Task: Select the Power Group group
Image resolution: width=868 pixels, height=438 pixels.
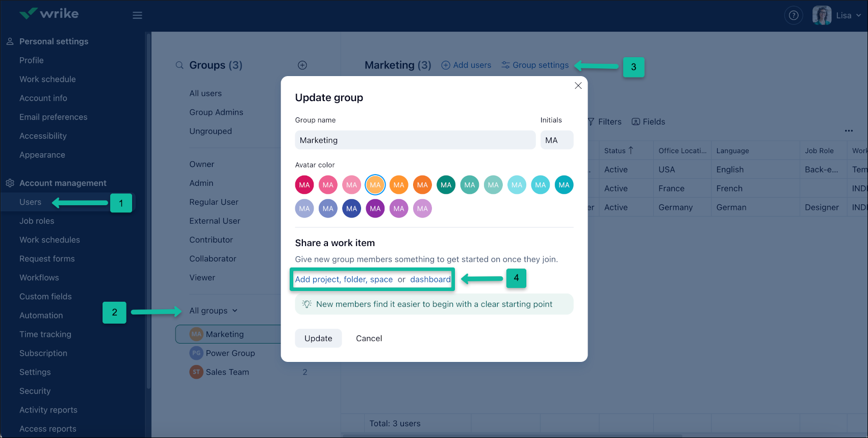Action: click(231, 353)
